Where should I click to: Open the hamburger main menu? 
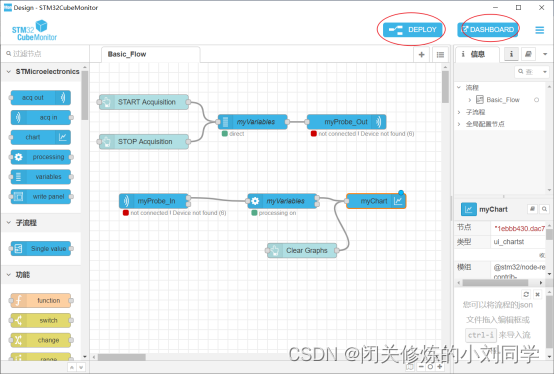pyautogui.click(x=539, y=30)
